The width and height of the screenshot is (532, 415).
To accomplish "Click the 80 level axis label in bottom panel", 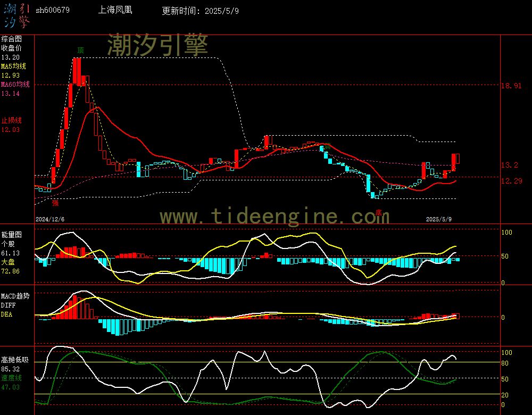I will click(x=505, y=363).
